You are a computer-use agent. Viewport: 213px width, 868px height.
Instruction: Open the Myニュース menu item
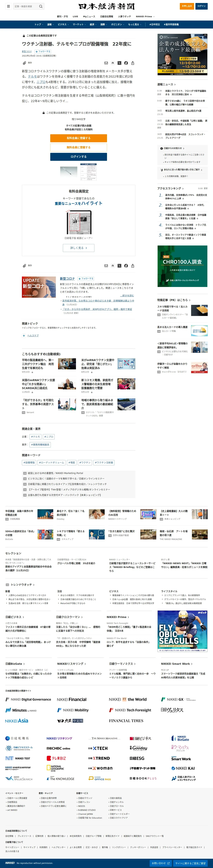point(89,17)
